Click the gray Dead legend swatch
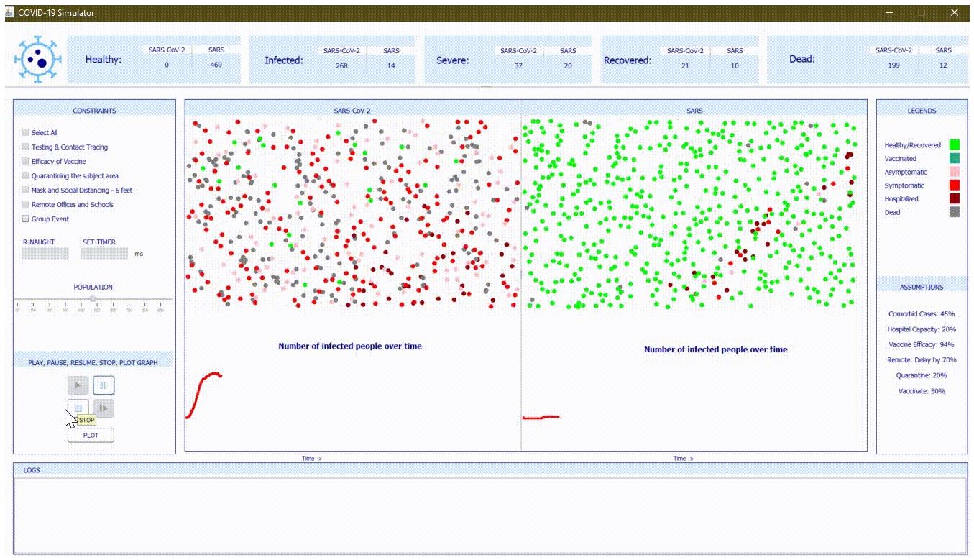 pos(955,212)
